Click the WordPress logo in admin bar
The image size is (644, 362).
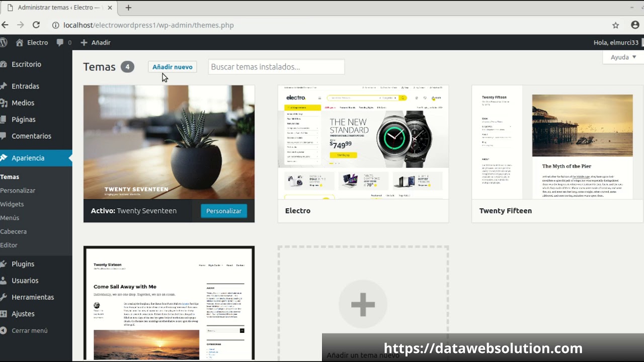(x=4, y=42)
